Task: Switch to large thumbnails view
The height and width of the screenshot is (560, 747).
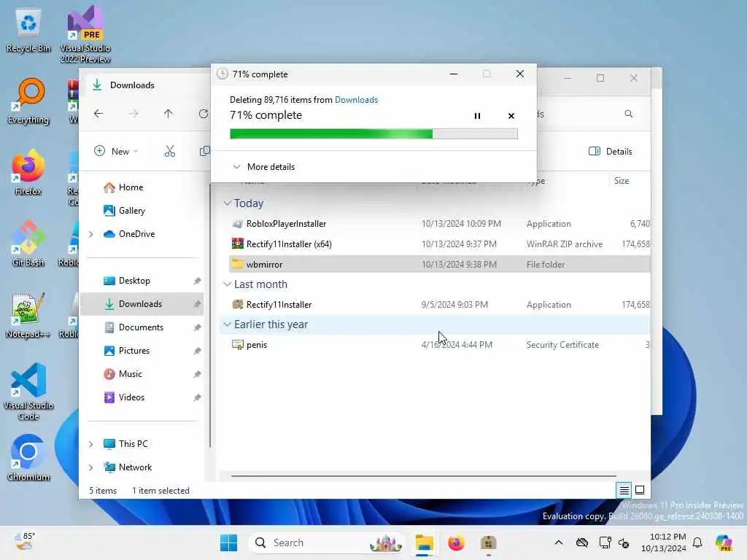Action: pyautogui.click(x=640, y=490)
